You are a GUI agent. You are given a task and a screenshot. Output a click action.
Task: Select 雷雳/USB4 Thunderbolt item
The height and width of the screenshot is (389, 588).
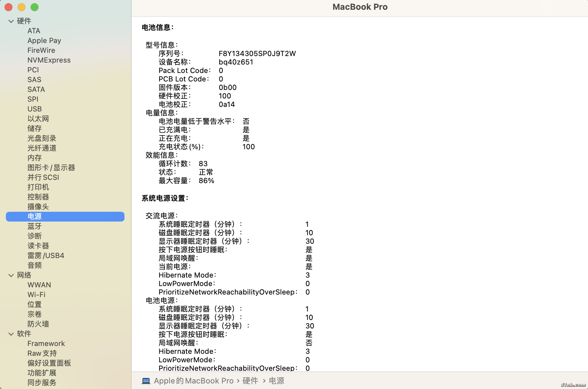(46, 256)
